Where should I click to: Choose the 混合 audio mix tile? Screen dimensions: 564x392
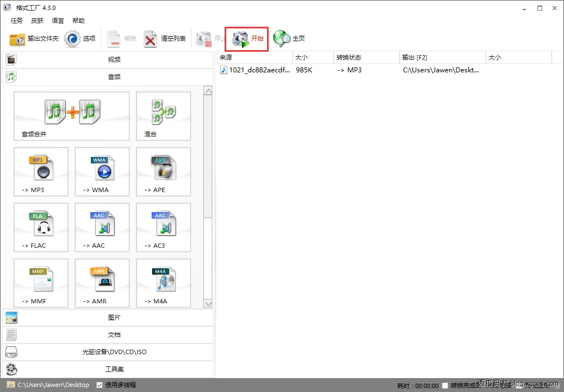(163, 116)
